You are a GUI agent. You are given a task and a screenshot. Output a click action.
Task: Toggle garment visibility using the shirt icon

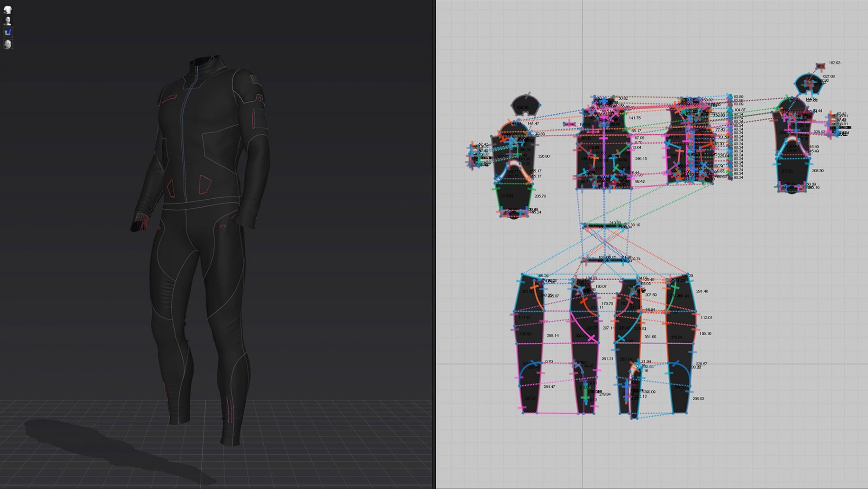[8, 9]
